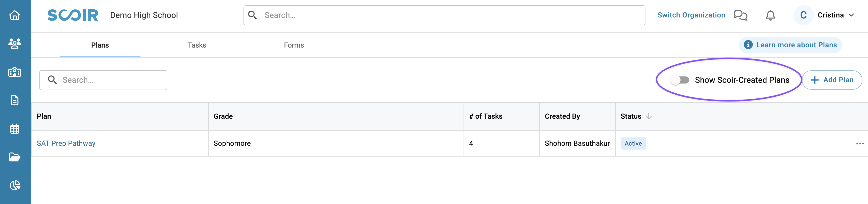Click the notifications bell icon
The image size is (868, 204).
click(x=770, y=15)
